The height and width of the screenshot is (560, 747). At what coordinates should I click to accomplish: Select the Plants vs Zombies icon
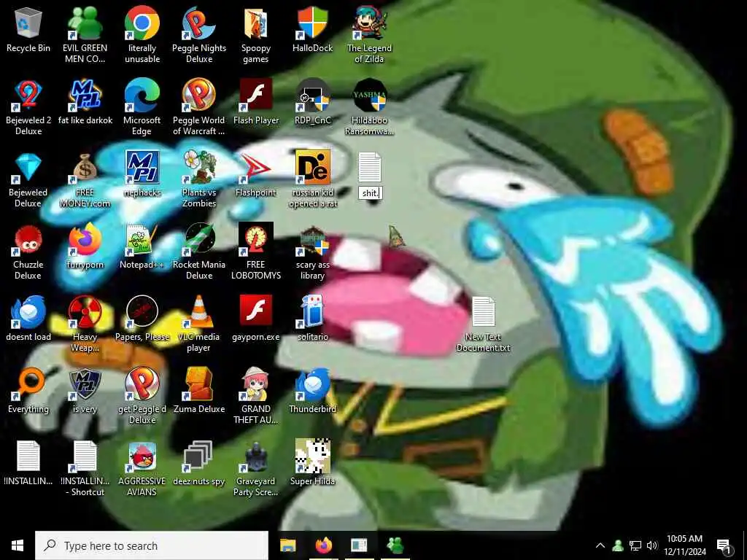pos(198,167)
